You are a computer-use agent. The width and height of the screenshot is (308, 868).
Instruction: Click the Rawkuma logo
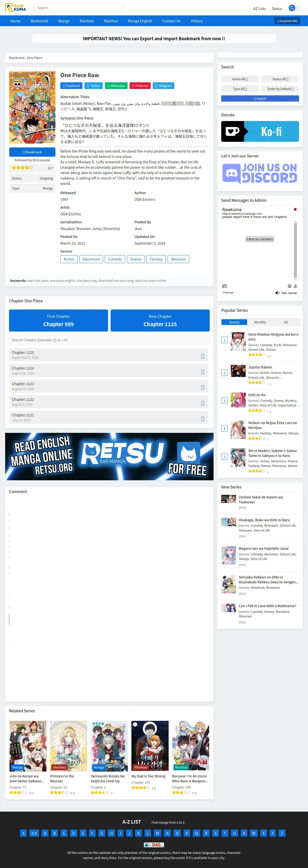point(15,8)
